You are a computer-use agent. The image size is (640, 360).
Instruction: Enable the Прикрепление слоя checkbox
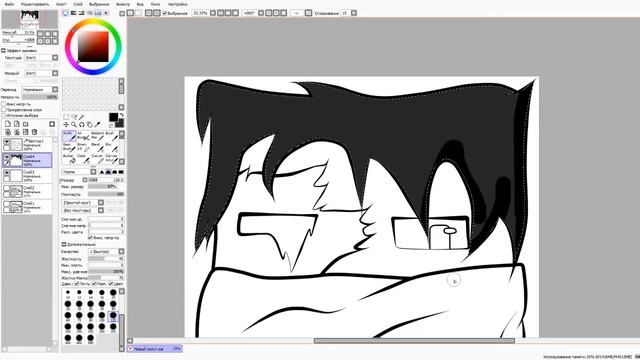(x=4, y=110)
